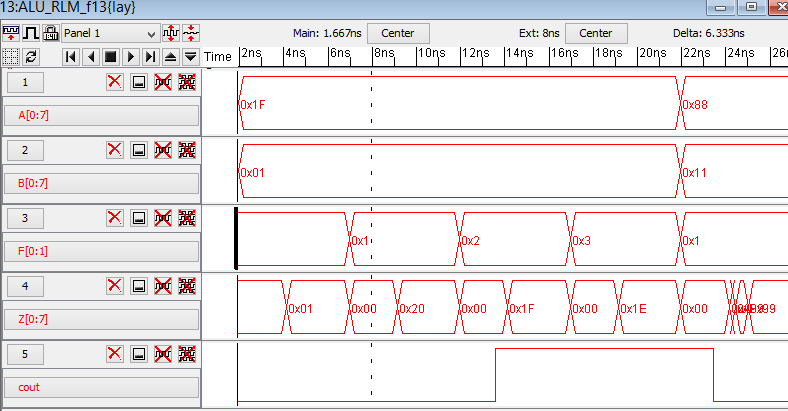
Task: Click the 0x88 value on A waveform
Action: [x=695, y=105]
